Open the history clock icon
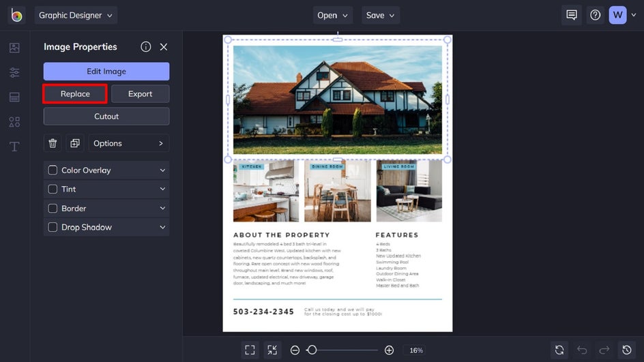644x362 pixels. tap(627, 350)
